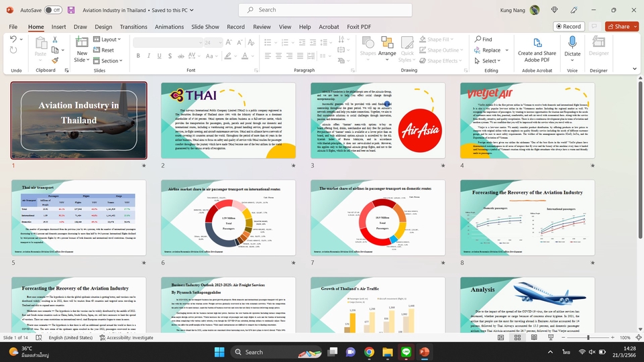
Task: Open Reading View from status bar
Action: [534, 337]
